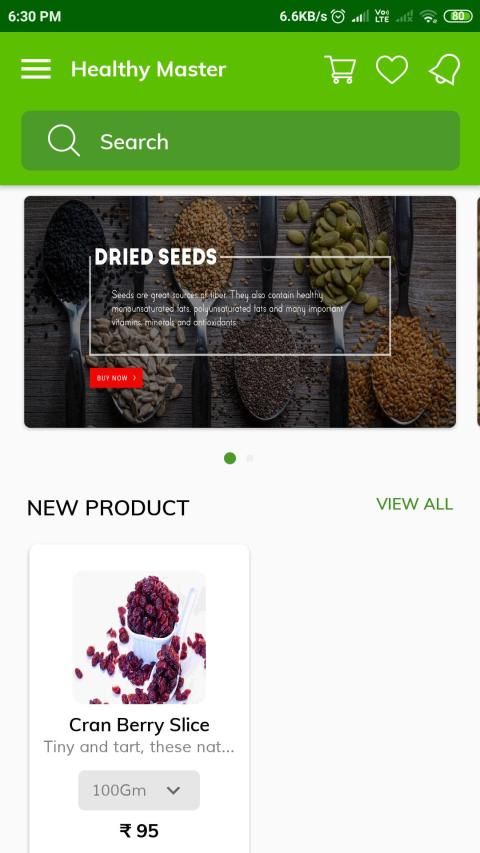Tap the magnifying glass search icon

(64, 141)
